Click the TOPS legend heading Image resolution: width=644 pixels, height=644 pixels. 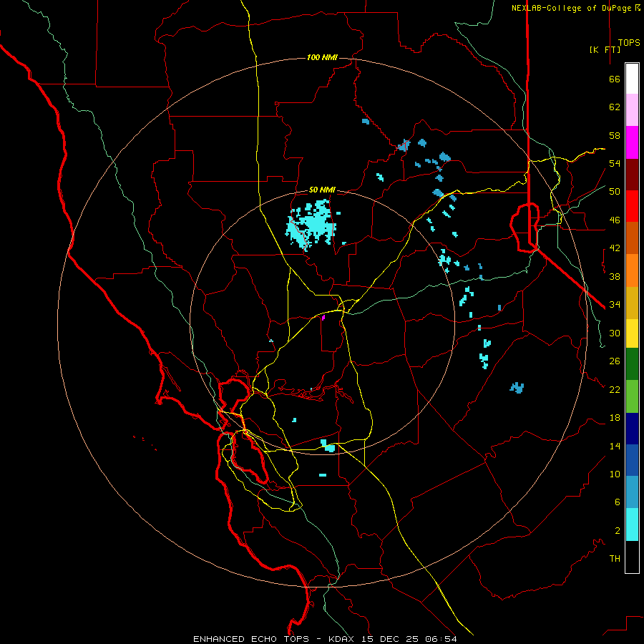tap(629, 43)
